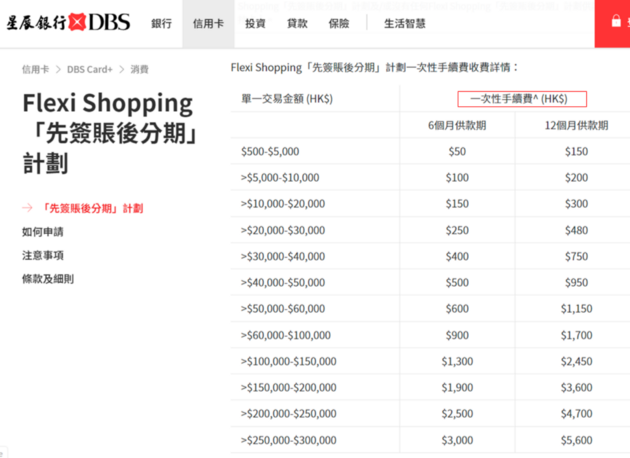Select the >$250,000-$300,000 row label
The width and height of the screenshot is (630, 458).
tap(288, 440)
